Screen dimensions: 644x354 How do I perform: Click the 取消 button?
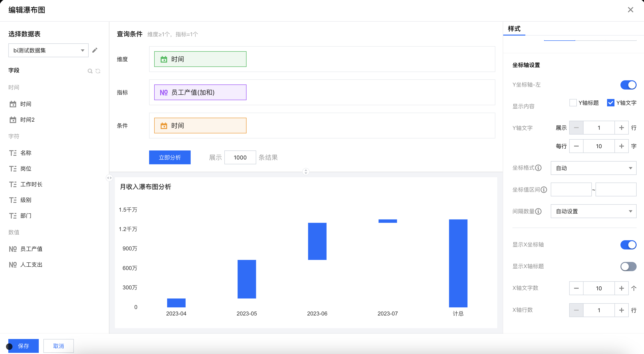[58, 346]
